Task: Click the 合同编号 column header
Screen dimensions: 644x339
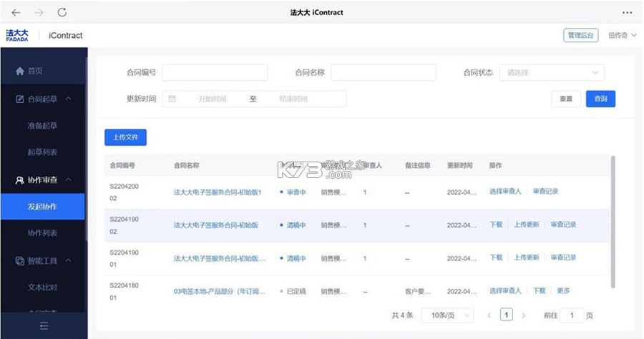Action: point(122,165)
